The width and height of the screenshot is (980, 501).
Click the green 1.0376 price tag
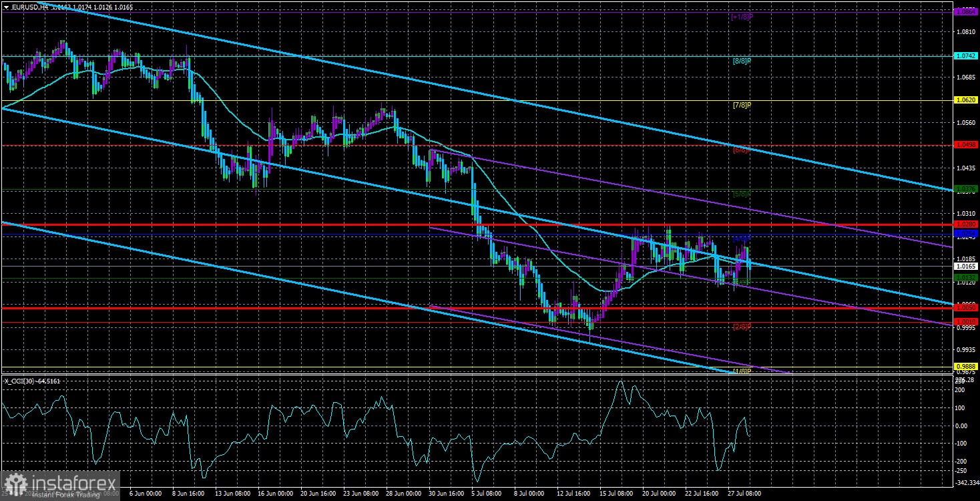(x=966, y=190)
